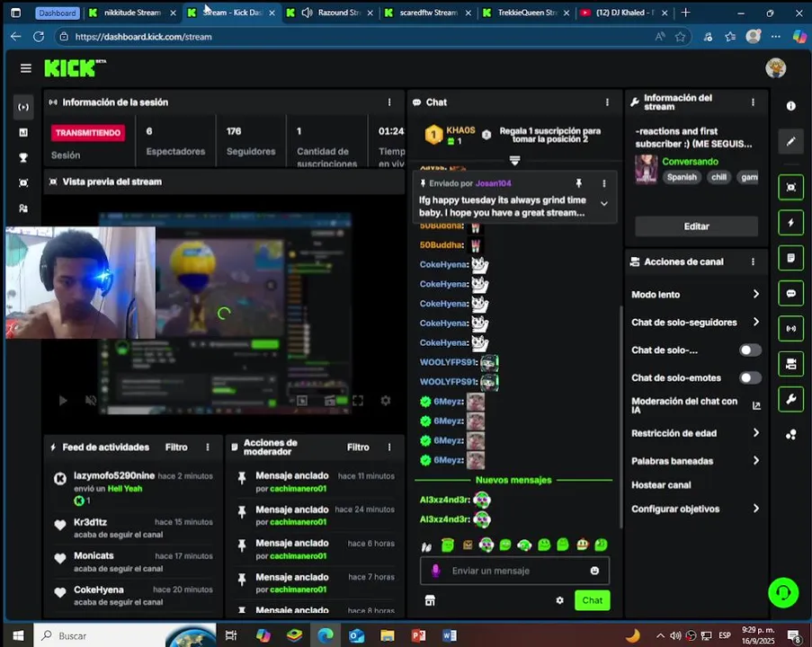Unmute the stream preview audio
The width and height of the screenshot is (812, 647).
pos(91,400)
